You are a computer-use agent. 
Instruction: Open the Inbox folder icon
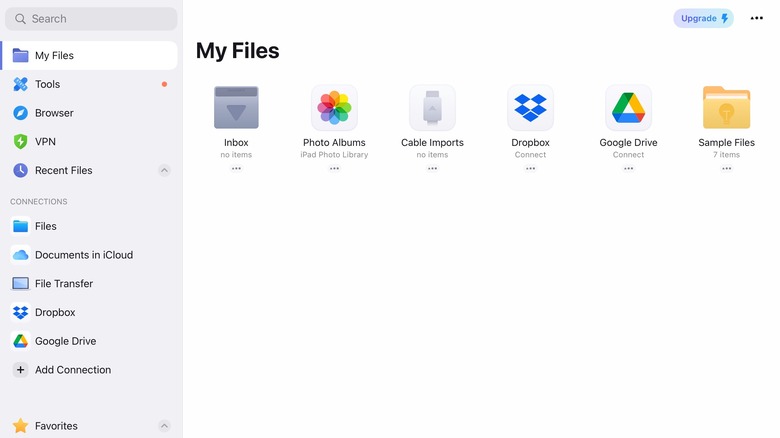[x=236, y=108]
